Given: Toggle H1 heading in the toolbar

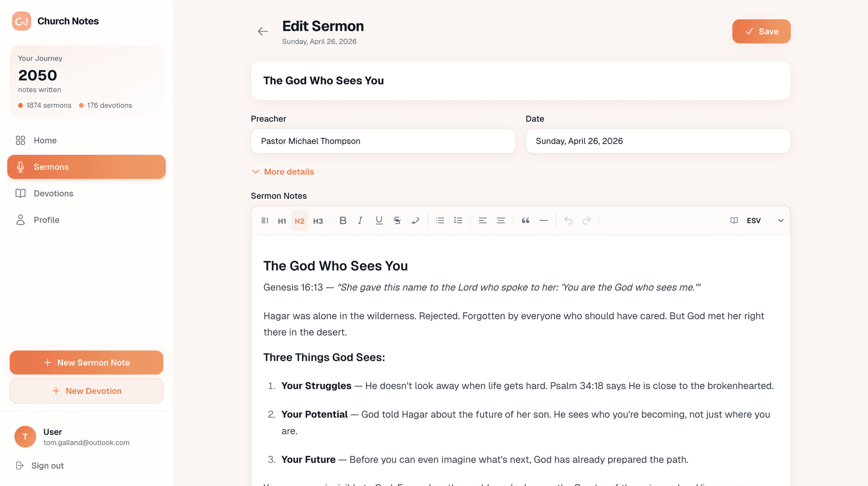Looking at the screenshot, I should point(282,220).
